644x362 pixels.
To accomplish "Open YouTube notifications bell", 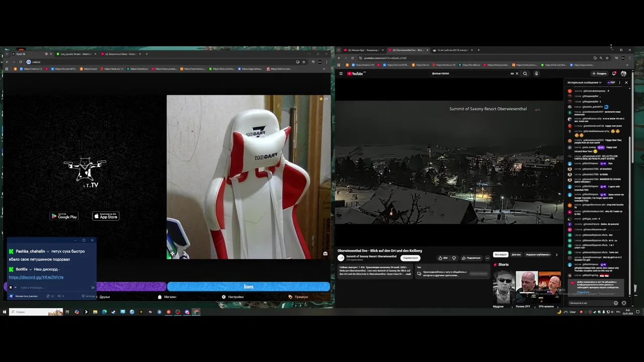I will (614, 73).
